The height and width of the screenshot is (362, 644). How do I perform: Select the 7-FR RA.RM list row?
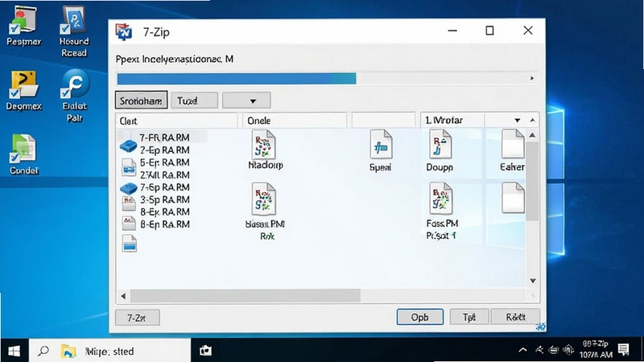164,137
